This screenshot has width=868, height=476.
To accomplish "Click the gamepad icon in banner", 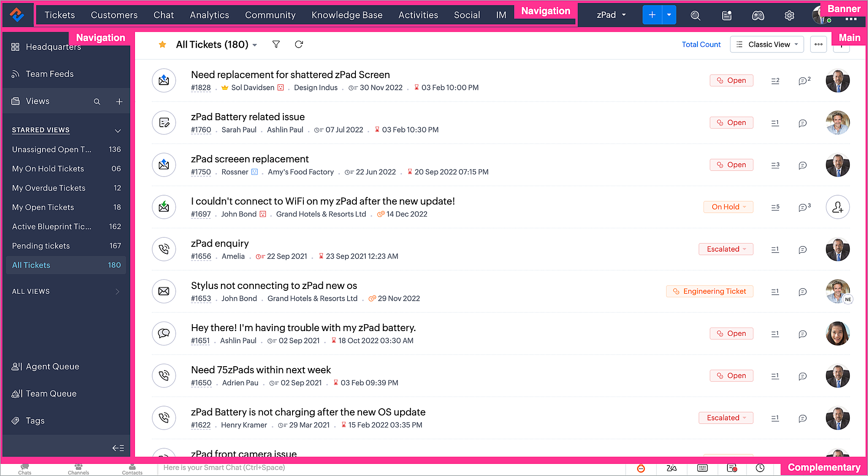I will pos(758,16).
